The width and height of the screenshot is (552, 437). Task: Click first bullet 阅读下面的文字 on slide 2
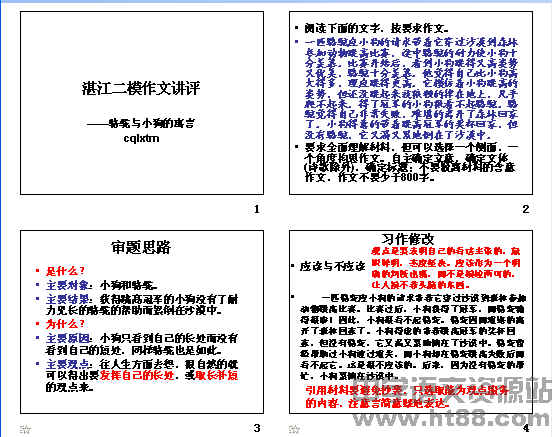point(376,28)
